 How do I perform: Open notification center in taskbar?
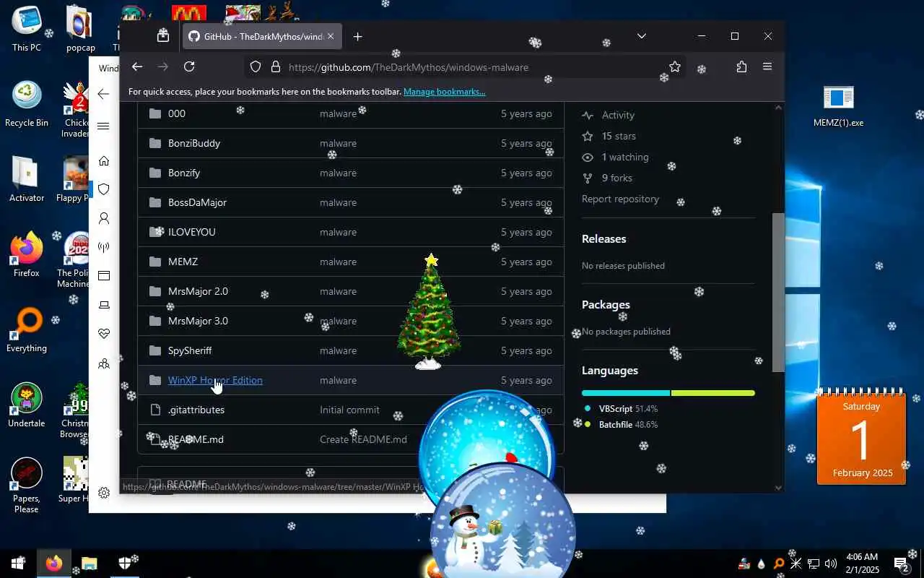[x=902, y=564]
